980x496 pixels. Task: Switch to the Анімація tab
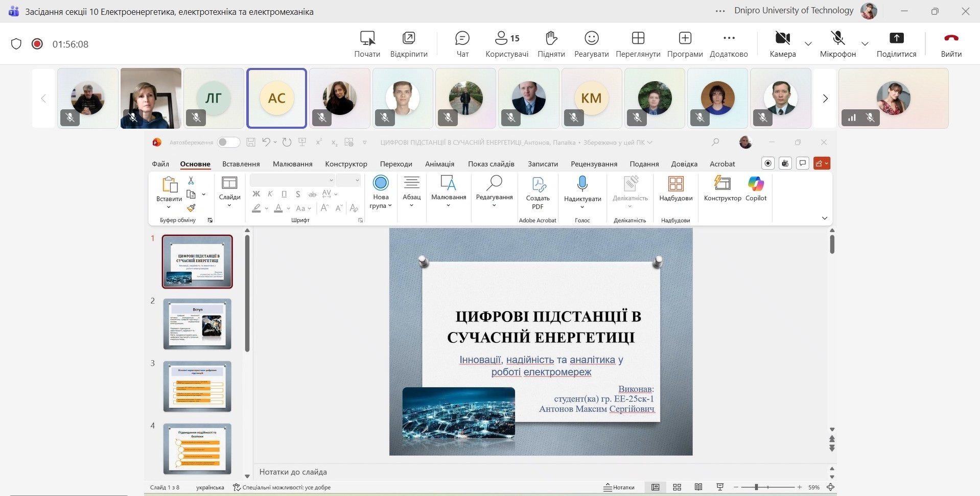[439, 164]
